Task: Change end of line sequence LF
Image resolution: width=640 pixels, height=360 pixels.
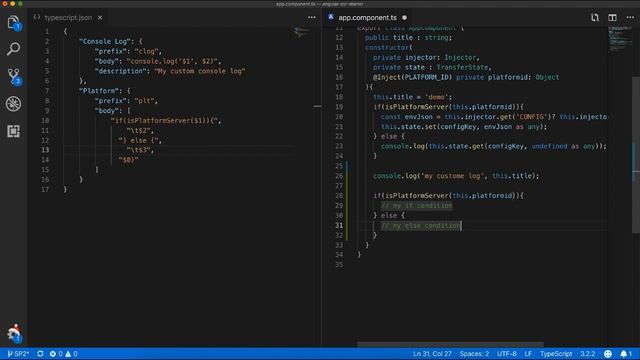Action: tap(528, 354)
